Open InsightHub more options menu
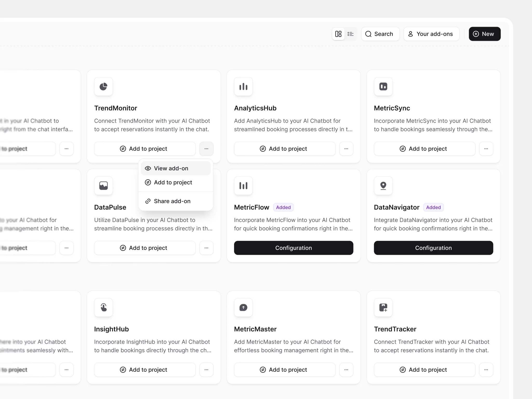Screen dimensions: 532x399 click(207, 370)
